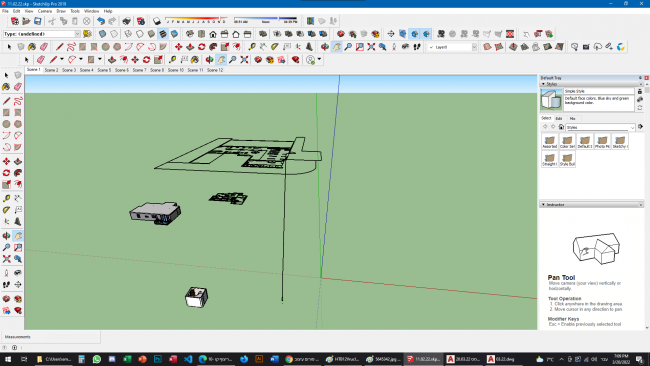The image size is (650, 366).
Task: Click Create New Style icon in Styles panel
Action: coord(640,99)
